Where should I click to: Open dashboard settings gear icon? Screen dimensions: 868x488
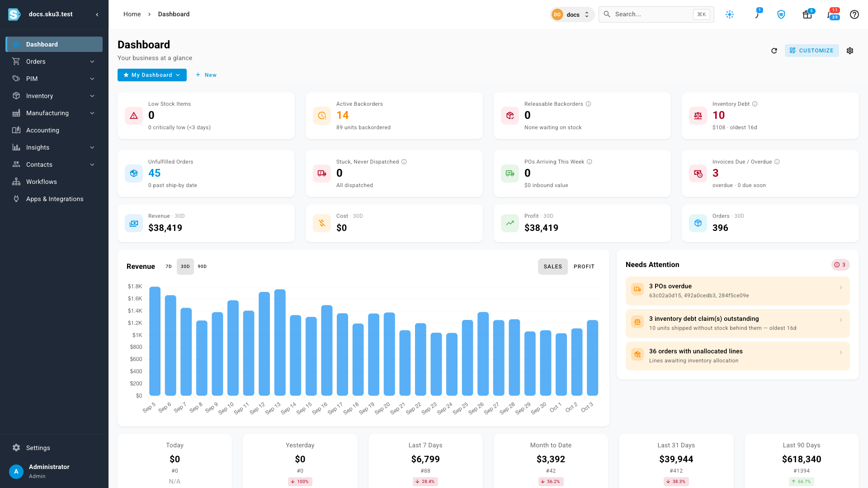(850, 51)
